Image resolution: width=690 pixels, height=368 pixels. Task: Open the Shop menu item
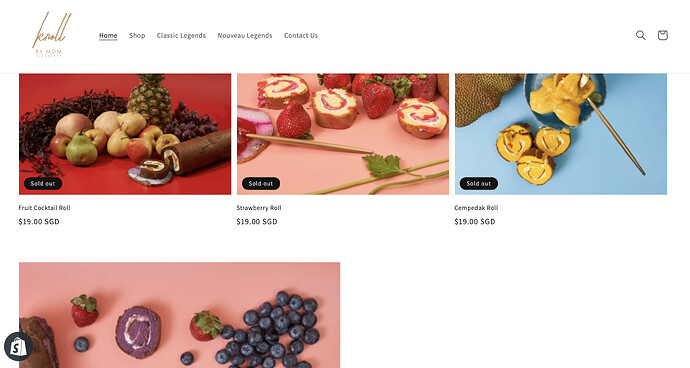click(x=137, y=36)
